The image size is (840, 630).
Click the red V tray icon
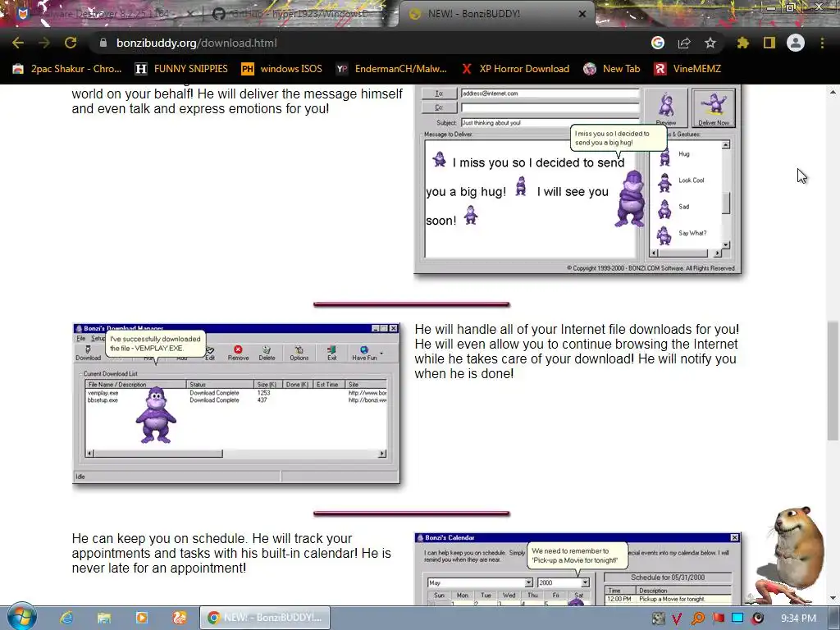pyautogui.click(x=677, y=619)
